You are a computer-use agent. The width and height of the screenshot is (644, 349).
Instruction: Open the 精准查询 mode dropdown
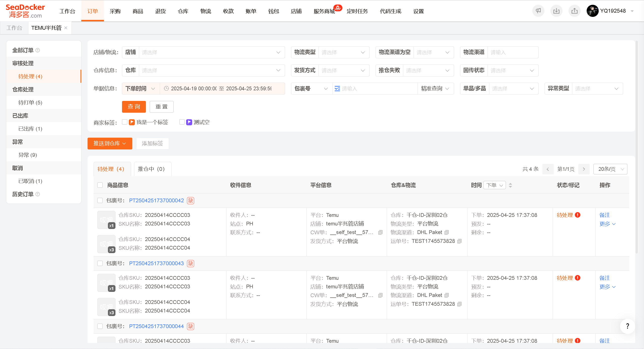click(435, 89)
